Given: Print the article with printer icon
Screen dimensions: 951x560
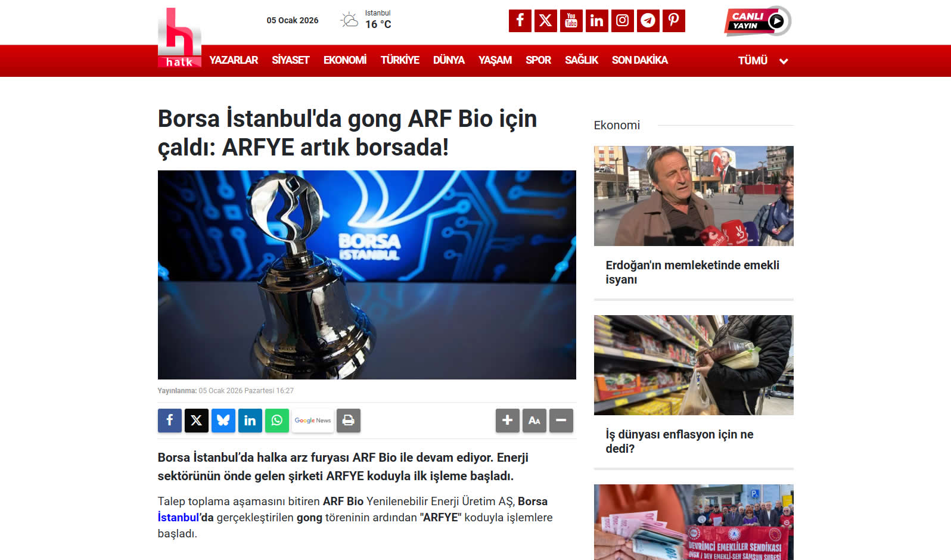Looking at the screenshot, I should (349, 421).
